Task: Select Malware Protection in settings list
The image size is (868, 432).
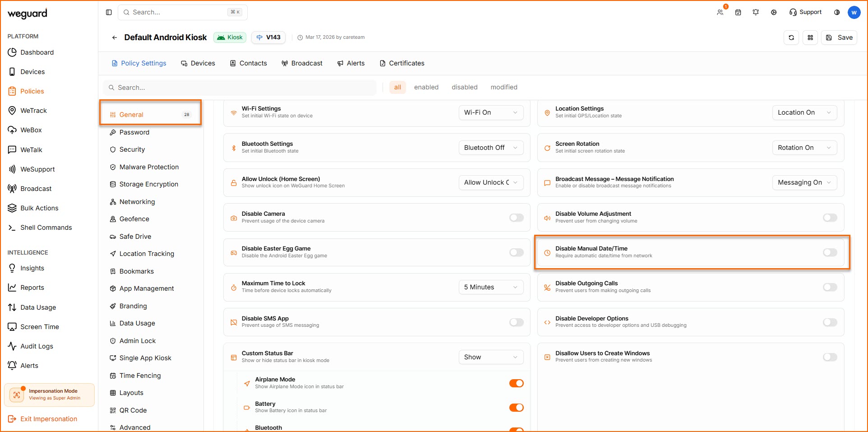Action: [x=149, y=167]
